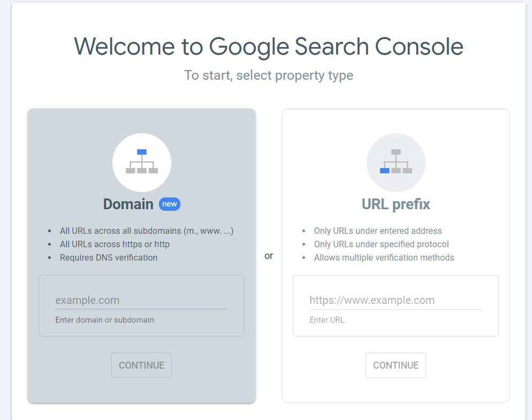Click 'Only URLs under specified protocol' text
This screenshot has width=532, height=420.
click(x=382, y=245)
